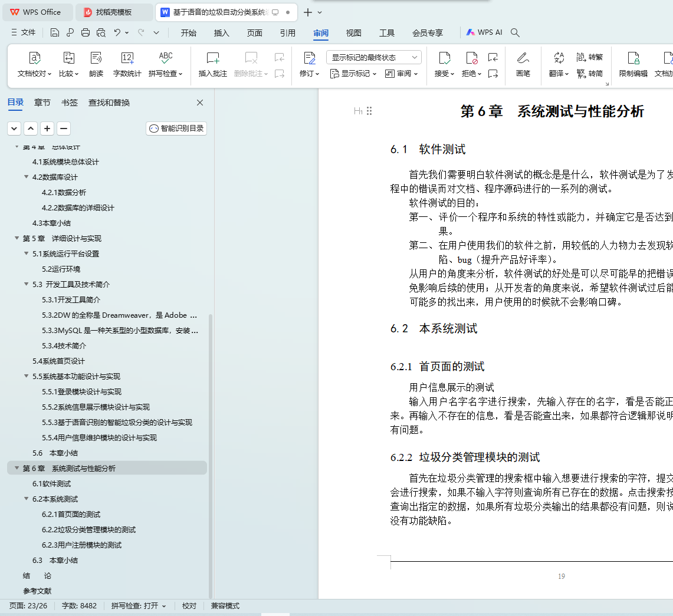Click page count 页面: 23/26
673x616 pixels.
click(28, 606)
